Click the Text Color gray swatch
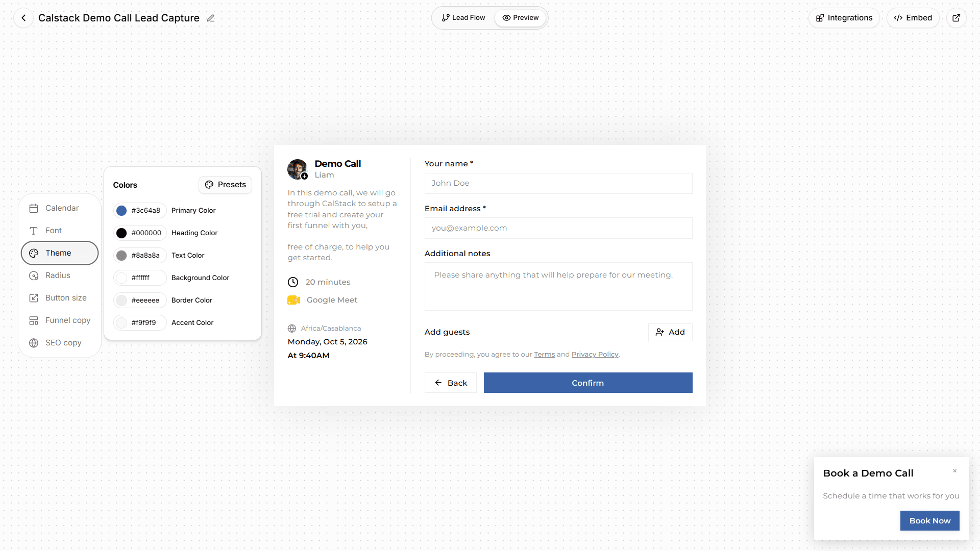 coord(121,256)
